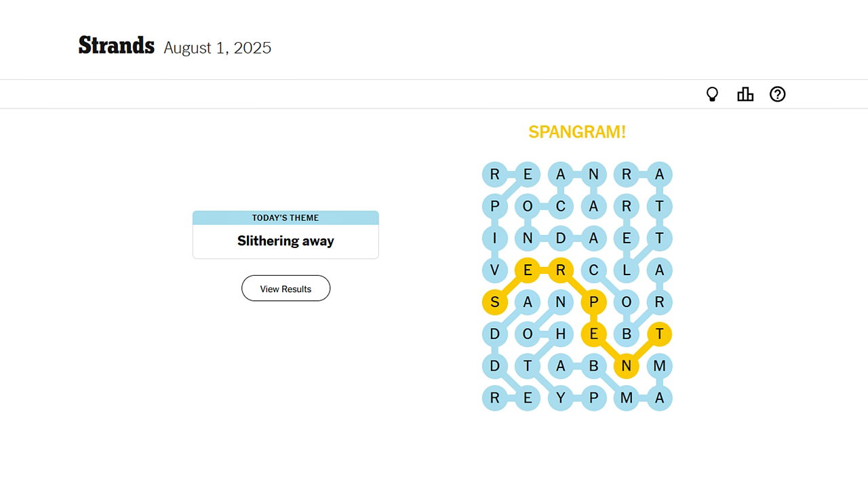Image resolution: width=868 pixels, height=488 pixels.
Task: Click the Strands logo
Action: [116, 45]
